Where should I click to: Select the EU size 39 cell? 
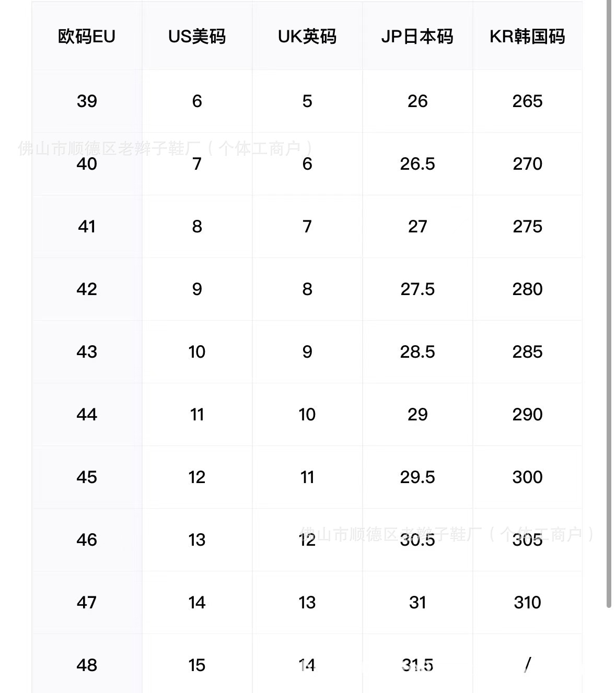coord(87,101)
